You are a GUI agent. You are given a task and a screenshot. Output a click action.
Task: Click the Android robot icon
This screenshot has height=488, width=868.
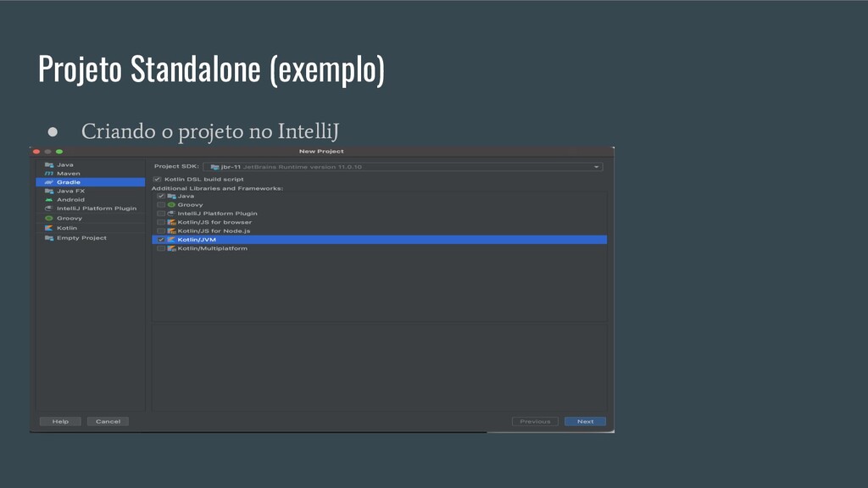(49, 200)
